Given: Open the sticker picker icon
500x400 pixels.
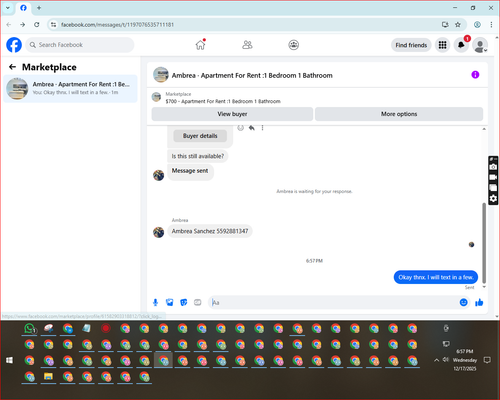Looking at the screenshot, I should 184,302.
